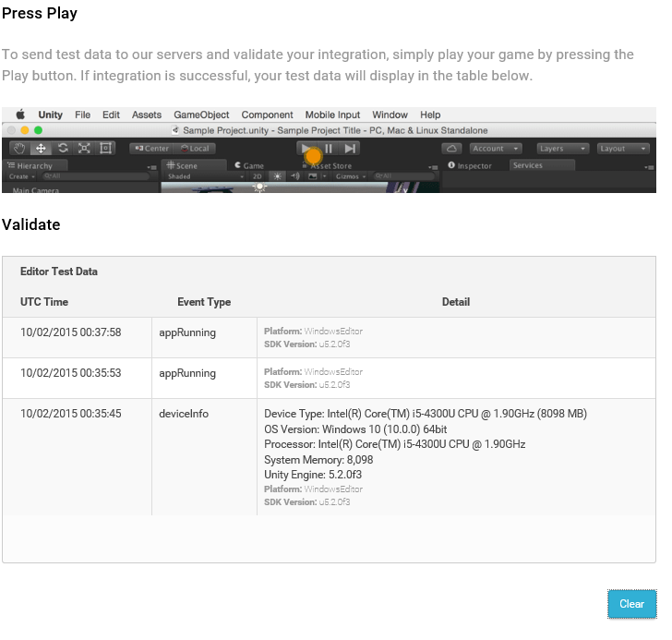Switch to the Services tab

coord(542,165)
